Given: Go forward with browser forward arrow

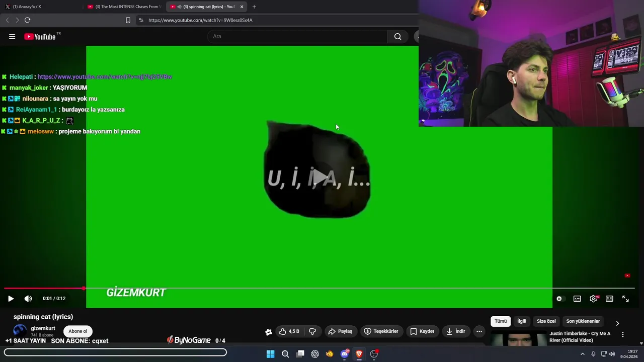Looking at the screenshot, I should [x=17, y=20].
